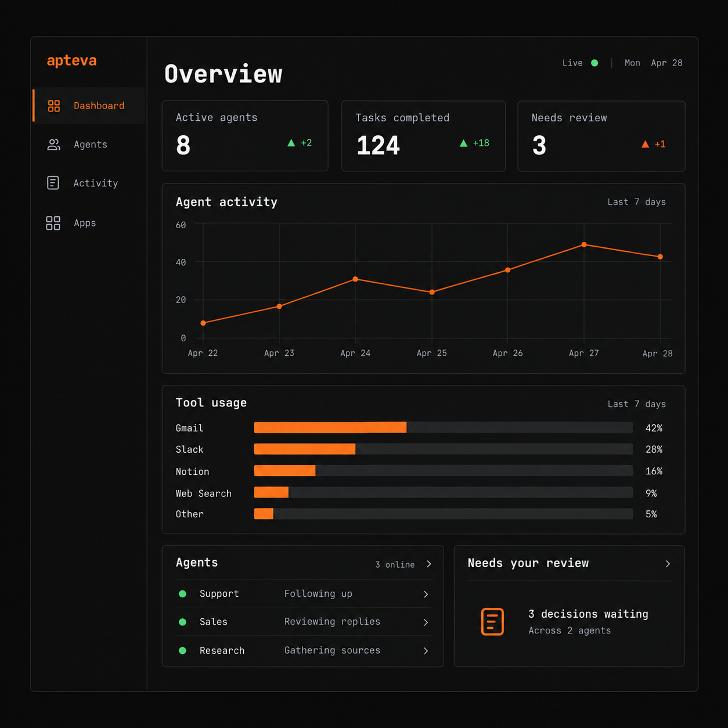Click the Needs your review heading
The image size is (728, 728).
528,563
